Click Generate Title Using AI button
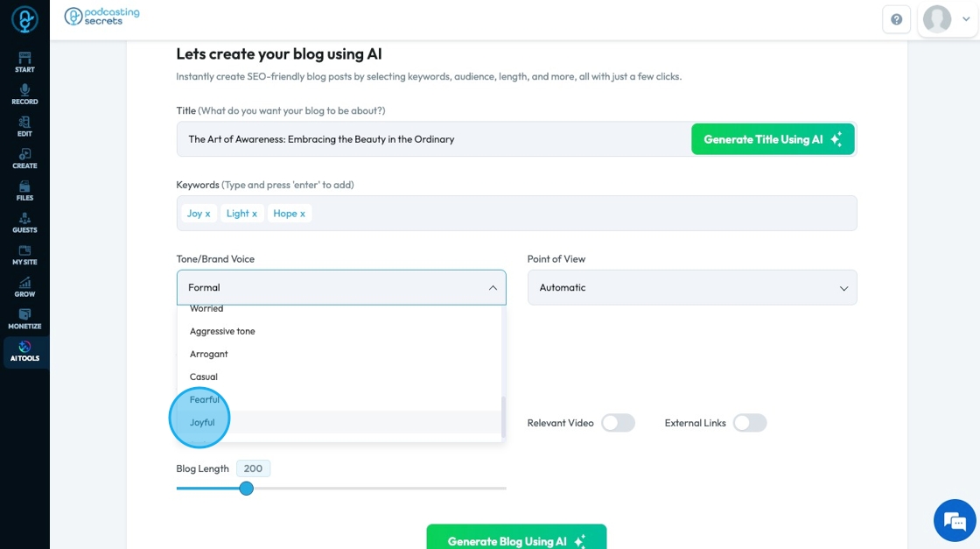The width and height of the screenshot is (980, 549). pos(773,139)
